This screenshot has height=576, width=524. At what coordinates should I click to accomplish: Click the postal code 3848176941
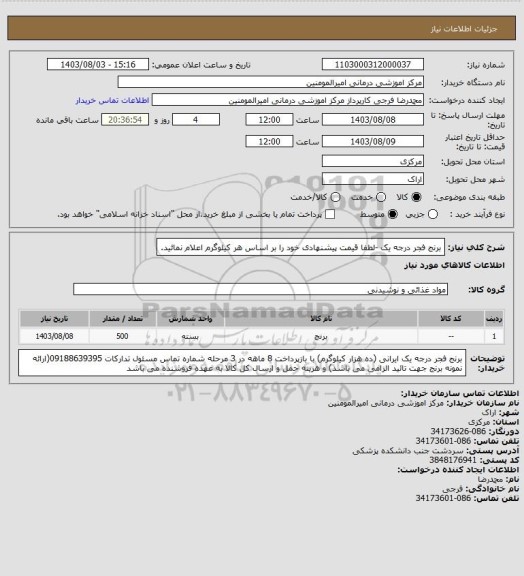point(453,460)
